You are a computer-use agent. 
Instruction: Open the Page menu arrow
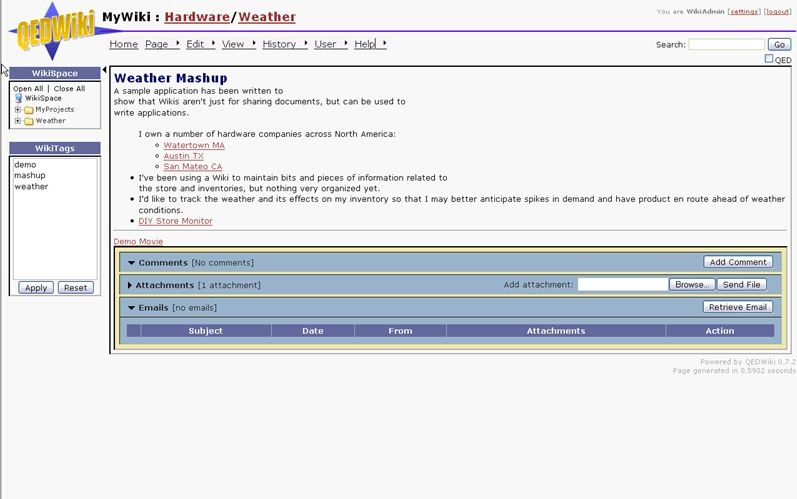pos(177,43)
